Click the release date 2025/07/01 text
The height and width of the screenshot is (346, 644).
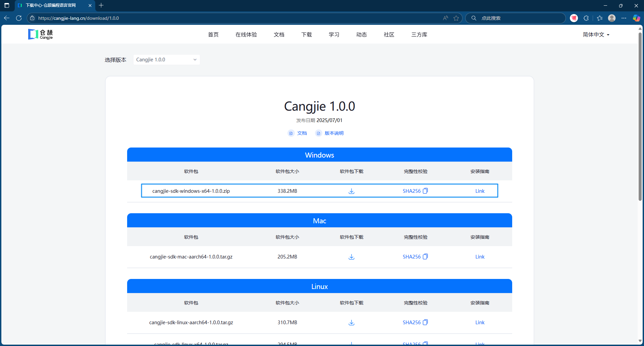click(x=329, y=120)
